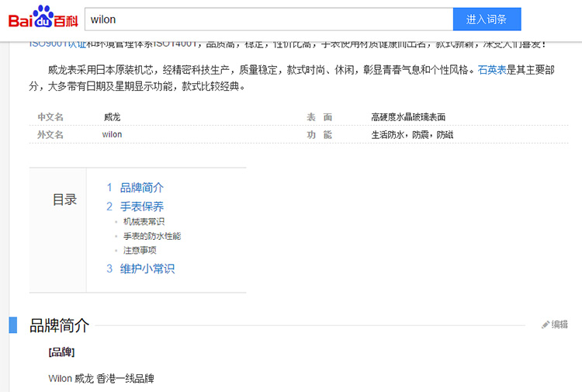Click the bold [品牌] label
The width and height of the screenshot is (582, 392).
click(x=61, y=352)
